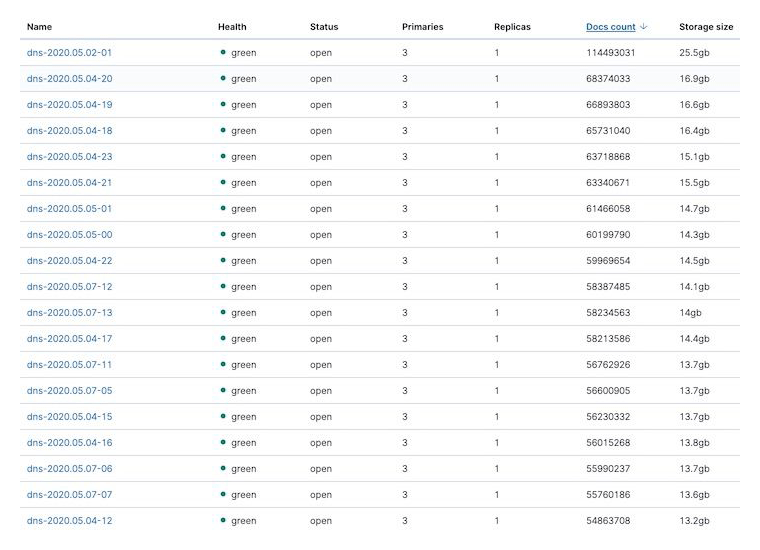Open index dns-2020.05.07-11

coord(69,364)
